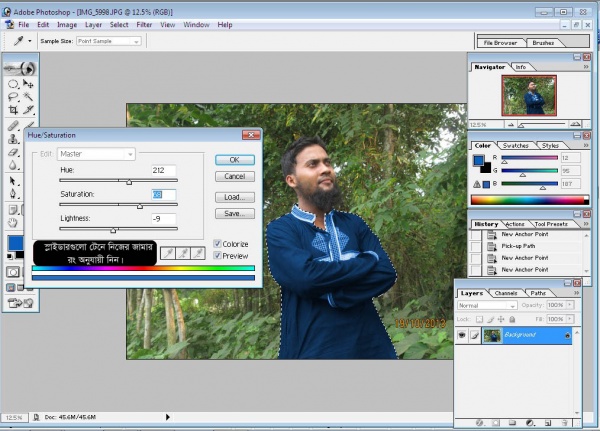Open the status bar Doc info arrow
This screenshot has height=431, width=600.
point(168,417)
